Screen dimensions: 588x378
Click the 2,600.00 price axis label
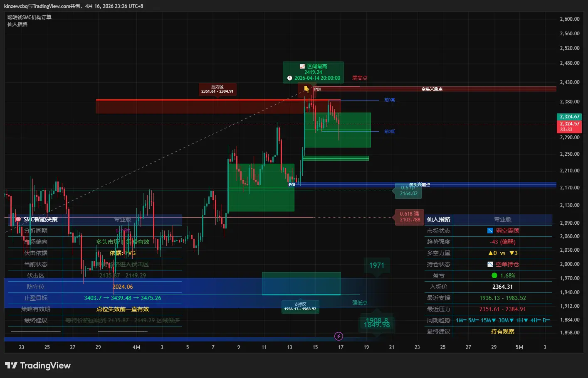[x=570, y=19]
